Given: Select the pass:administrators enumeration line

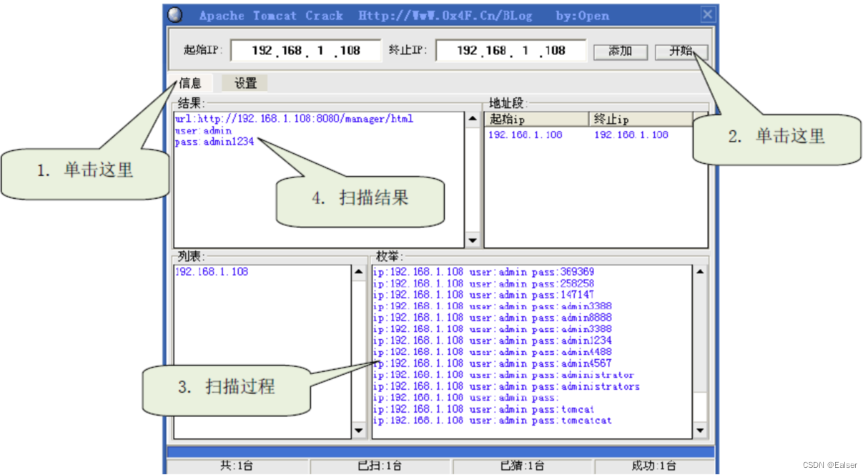Looking at the screenshot, I should click(506, 386).
